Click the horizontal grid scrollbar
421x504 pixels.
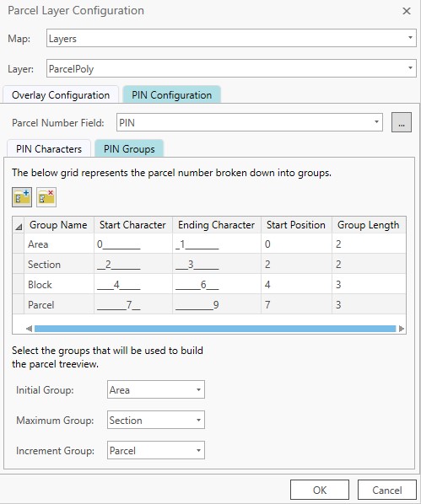point(215,329)
